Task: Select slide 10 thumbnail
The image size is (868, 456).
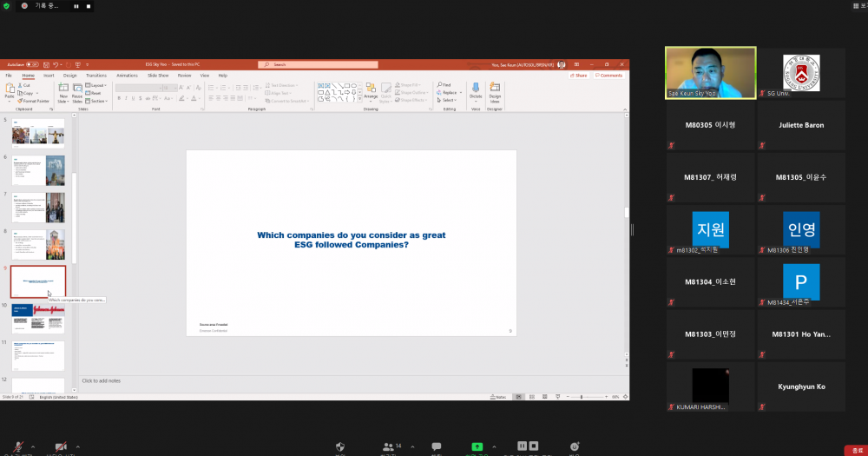Action: point(38,319)
